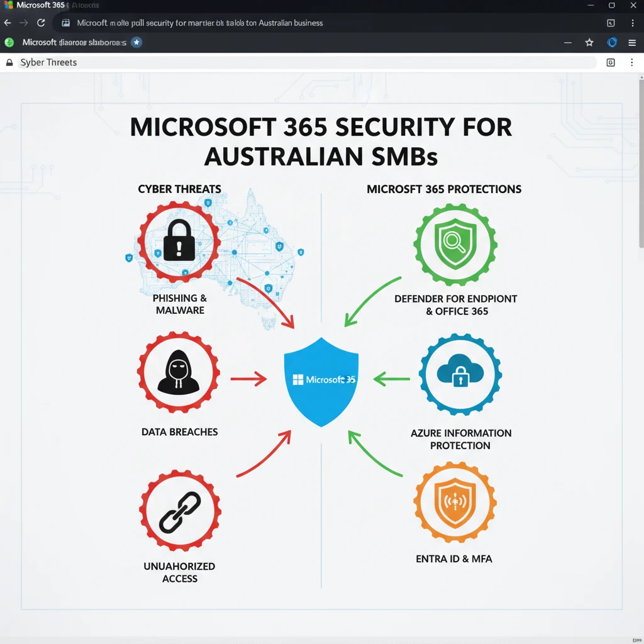Click the browser back arrow
Screen dimensions: 644x644
[8, 23]
